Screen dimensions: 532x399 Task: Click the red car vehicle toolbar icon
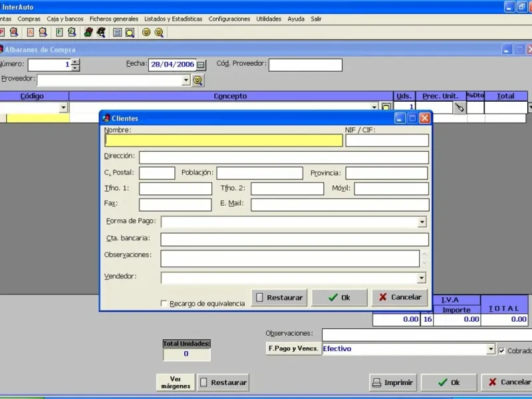[88, 32]
